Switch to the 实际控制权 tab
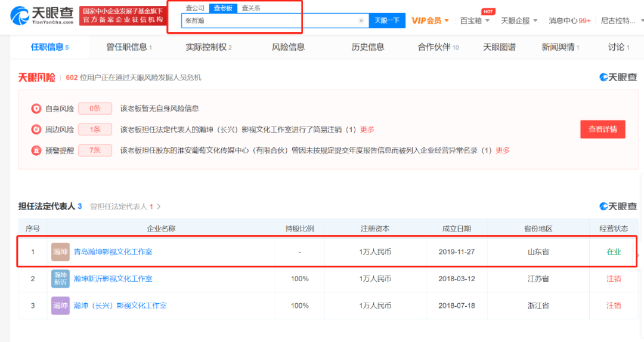The width and height of the screenshot is (644, 342). tap(209, 47)
